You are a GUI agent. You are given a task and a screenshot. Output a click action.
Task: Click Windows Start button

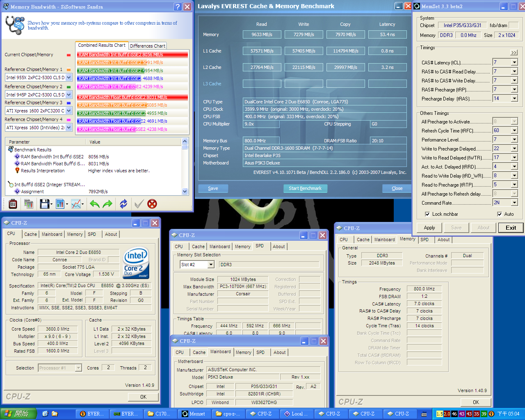click(x=18, y=414)
